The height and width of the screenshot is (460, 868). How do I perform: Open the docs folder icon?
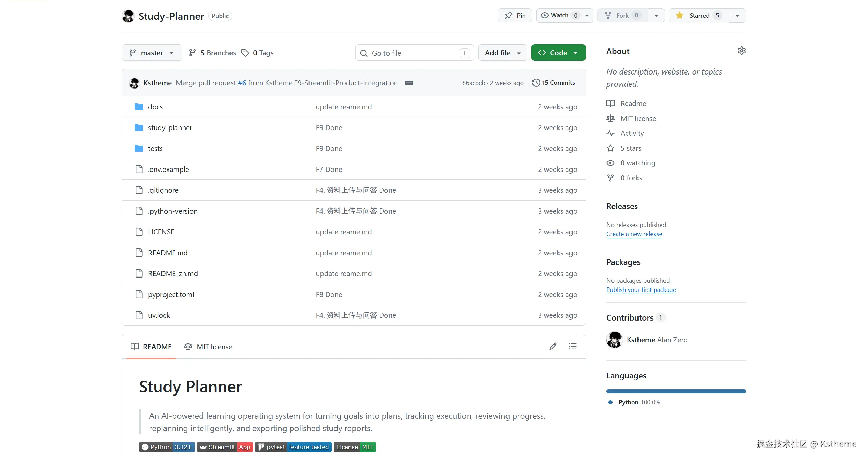[x=139, y=107]
